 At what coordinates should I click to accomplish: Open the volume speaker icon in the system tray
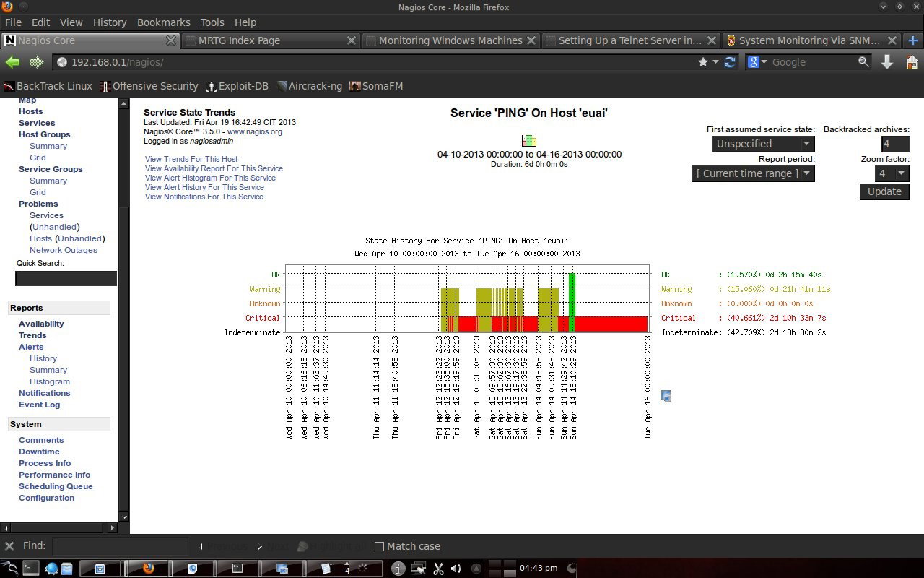click(x=456, y=569)
